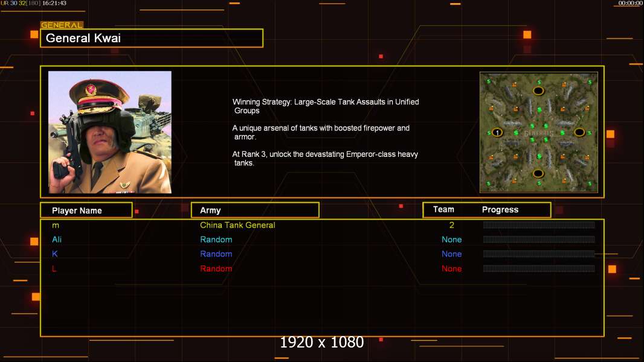Click team 'None' for player K
This screenshot has height=362, width=644.
452,254
